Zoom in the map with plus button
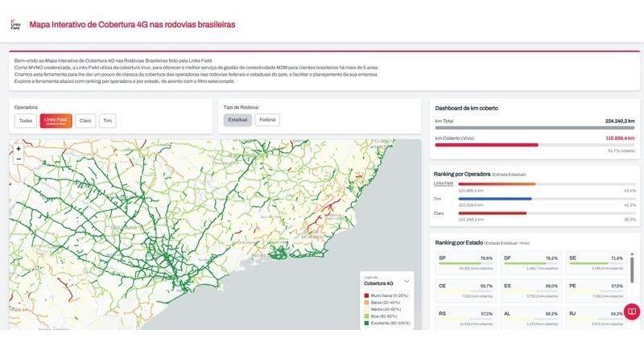644x338 pixels. [x=19, y=149]
